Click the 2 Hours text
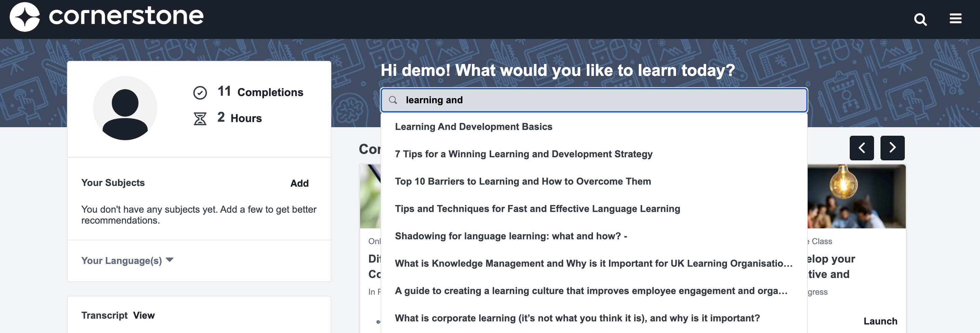980x333 pixels. tap(239, 118)
